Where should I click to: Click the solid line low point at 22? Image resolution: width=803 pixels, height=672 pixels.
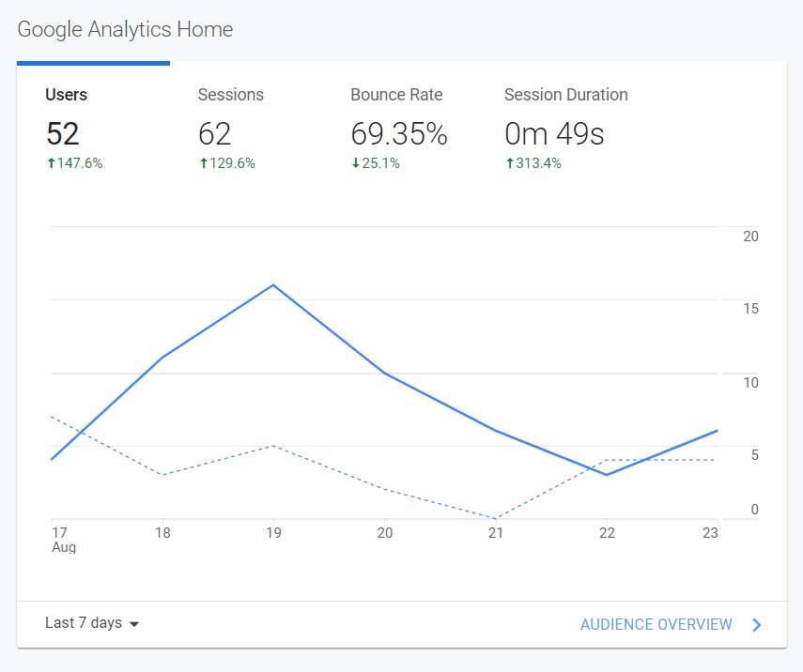(607, 475)
